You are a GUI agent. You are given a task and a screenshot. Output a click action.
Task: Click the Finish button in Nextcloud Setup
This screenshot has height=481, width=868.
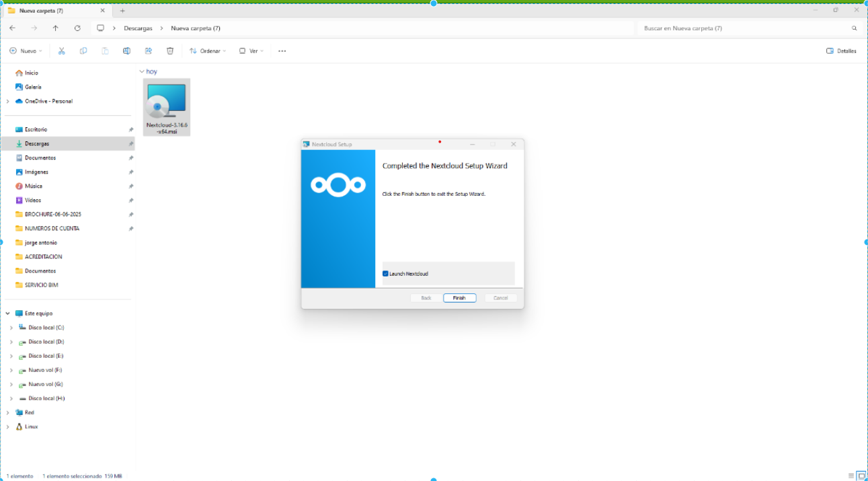[x=459, y=298]
